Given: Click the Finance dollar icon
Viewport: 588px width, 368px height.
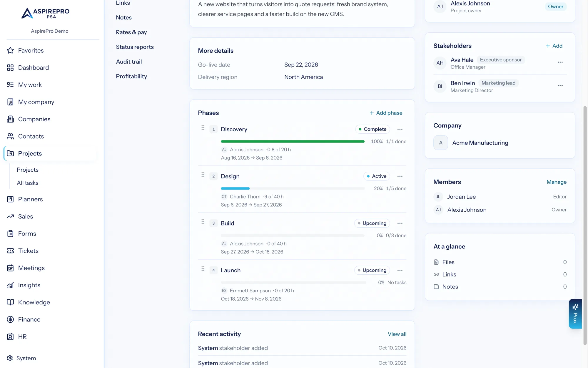Looking at the screenshot, I should point(10,319).
